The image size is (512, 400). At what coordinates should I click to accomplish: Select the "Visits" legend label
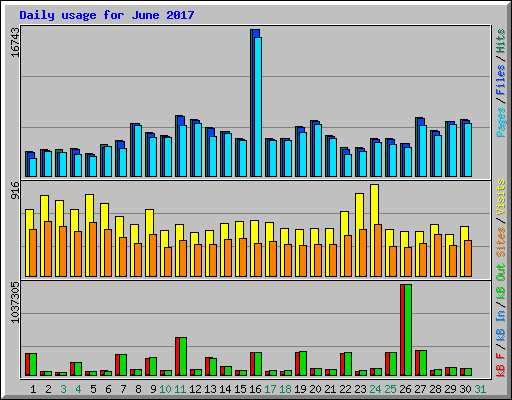point(501,197)
